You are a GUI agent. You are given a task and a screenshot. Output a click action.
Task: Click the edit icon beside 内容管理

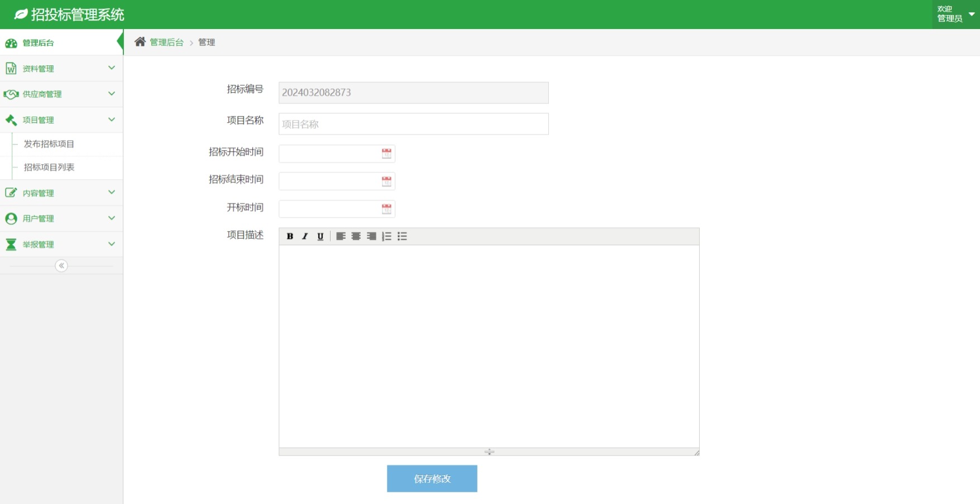11,193
